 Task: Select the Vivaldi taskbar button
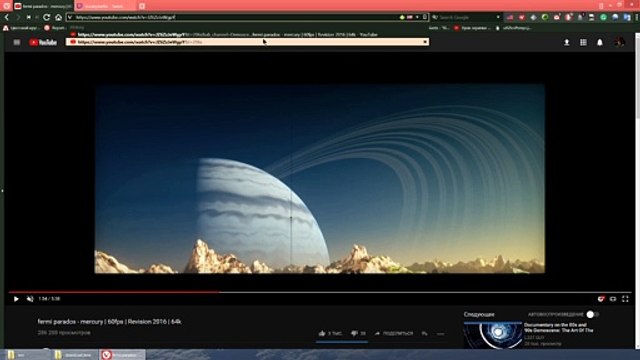(122, 355)
